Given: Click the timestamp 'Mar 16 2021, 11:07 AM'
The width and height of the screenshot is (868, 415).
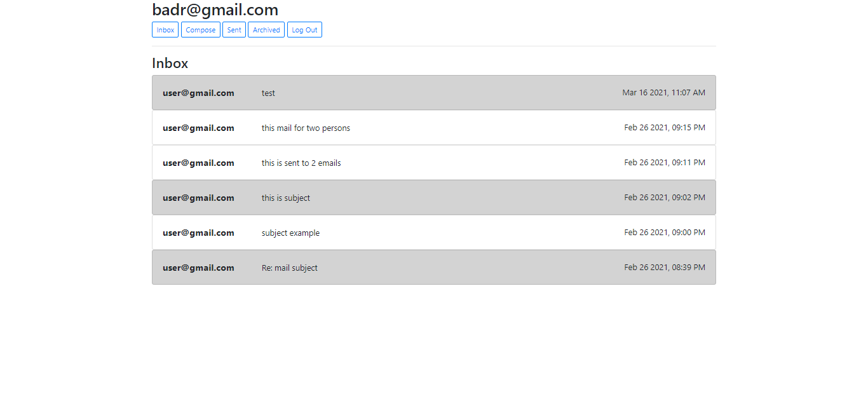Looking at the screenshot, I should (x=663, y=92).
